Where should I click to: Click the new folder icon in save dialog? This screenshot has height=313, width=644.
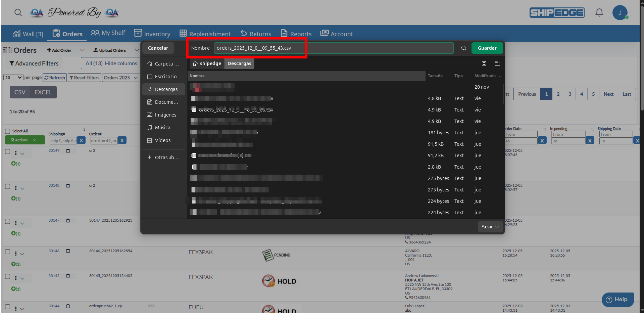pos(497,63)
